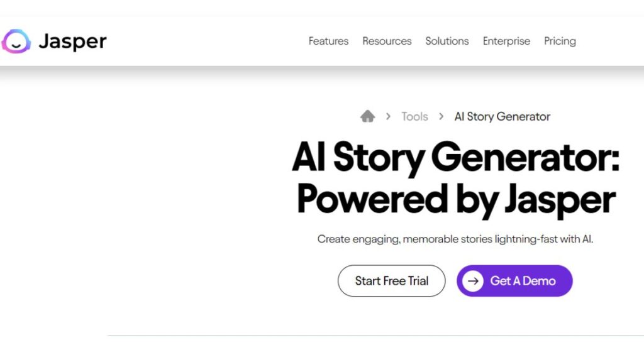Screen dimensions: 644x362
Task: Click the horizontal divider below the buttons
Action: coord(375,336)
